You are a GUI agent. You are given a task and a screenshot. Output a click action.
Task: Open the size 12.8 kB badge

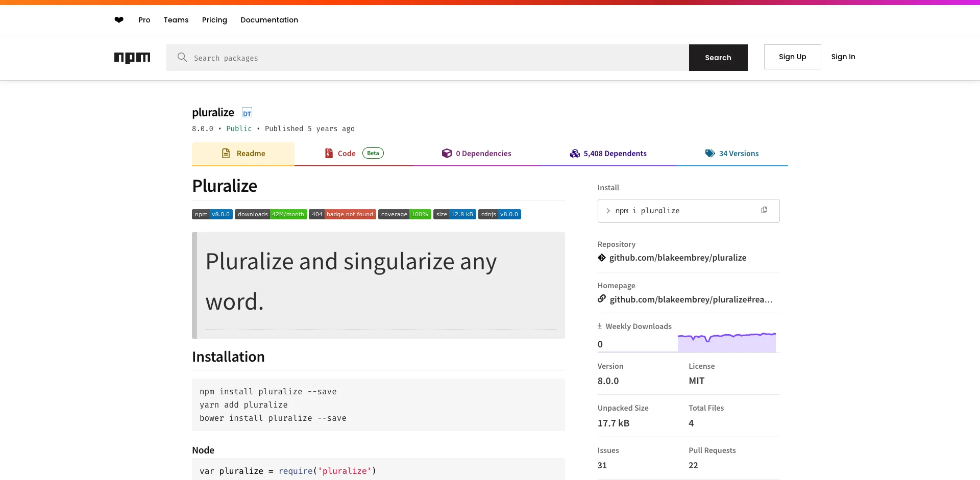455,214
